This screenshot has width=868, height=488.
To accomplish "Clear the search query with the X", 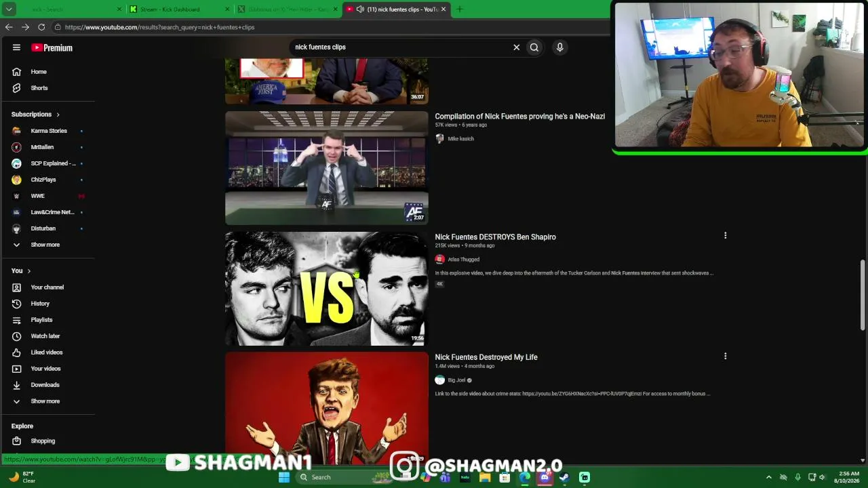I will [x=516, y=47].
